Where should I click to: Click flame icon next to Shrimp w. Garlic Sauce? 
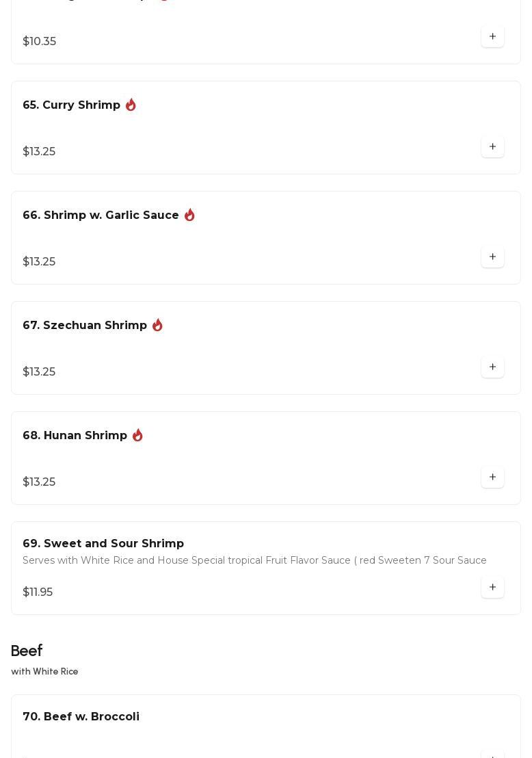[x=189, y=215]
